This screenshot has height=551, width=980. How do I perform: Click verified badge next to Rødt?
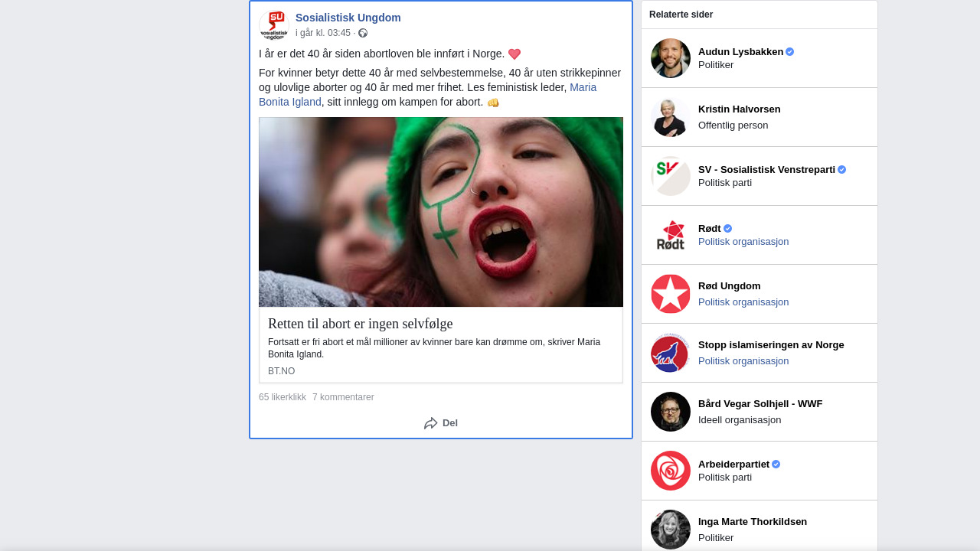[x=728, y=229]
